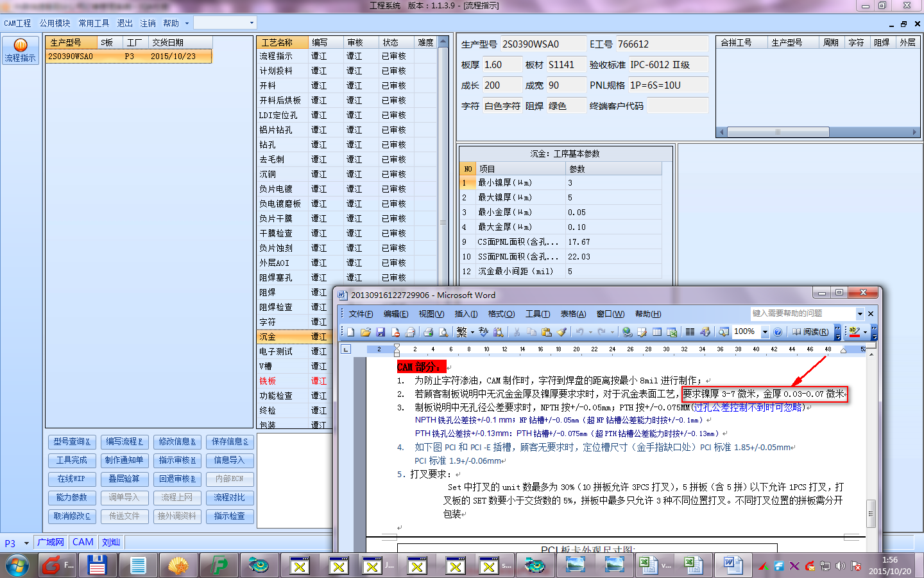
Task: Open the highlight color dropdown arrow
Action: (865, 332)
